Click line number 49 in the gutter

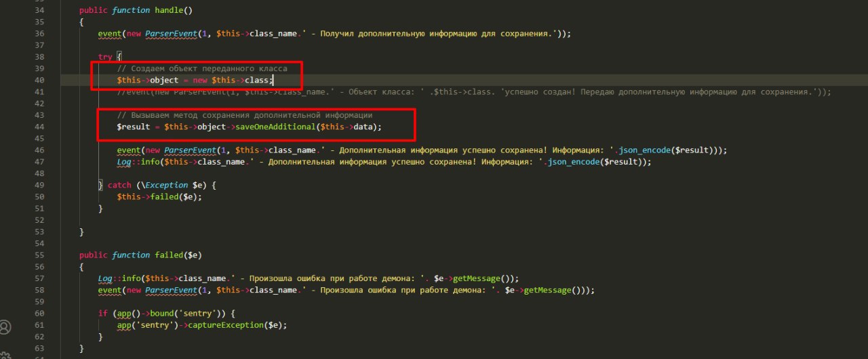point(39,185)
